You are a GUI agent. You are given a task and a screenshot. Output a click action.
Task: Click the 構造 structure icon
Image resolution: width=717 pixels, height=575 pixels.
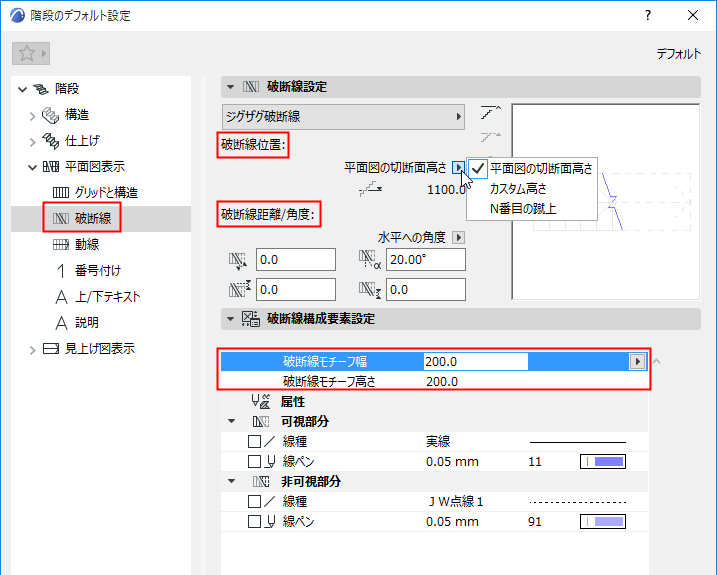(50, 115)
